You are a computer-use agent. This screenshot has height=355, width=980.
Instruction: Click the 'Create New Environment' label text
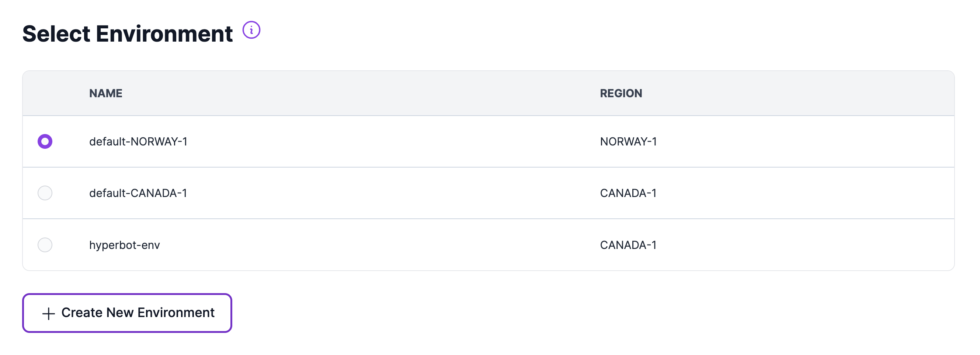click(138, 313)
